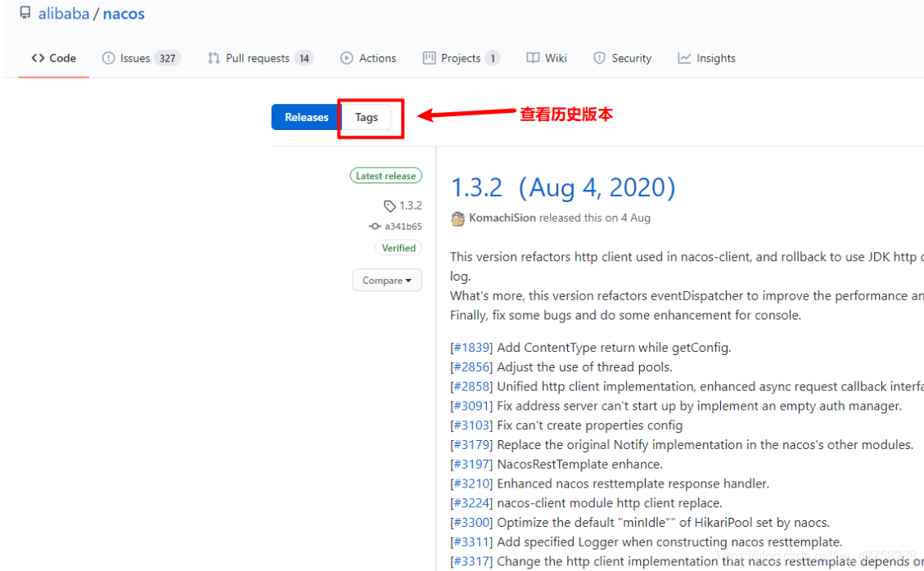
Task: Switch to the Code tab
Action: [x=54, y=58]
